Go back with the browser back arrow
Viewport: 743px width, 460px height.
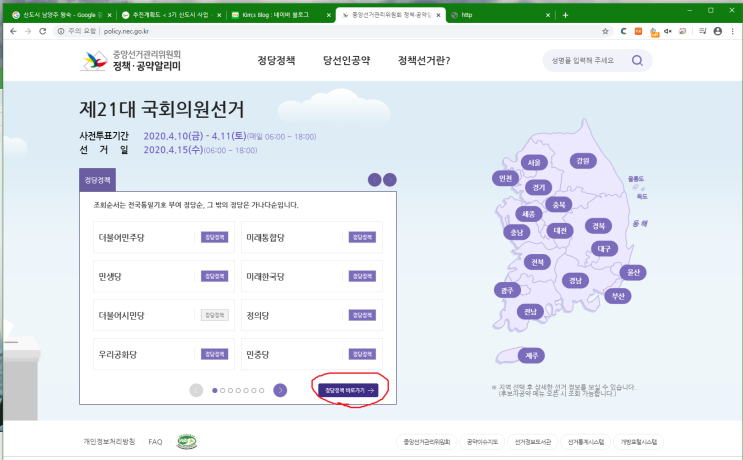pyautogui.click(x=13, y=31)
